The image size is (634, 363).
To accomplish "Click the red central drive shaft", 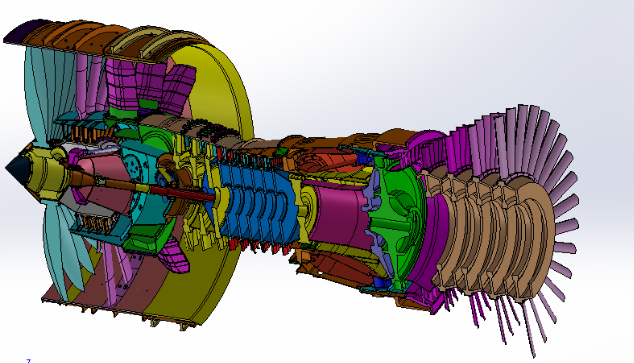I will 183,193.
